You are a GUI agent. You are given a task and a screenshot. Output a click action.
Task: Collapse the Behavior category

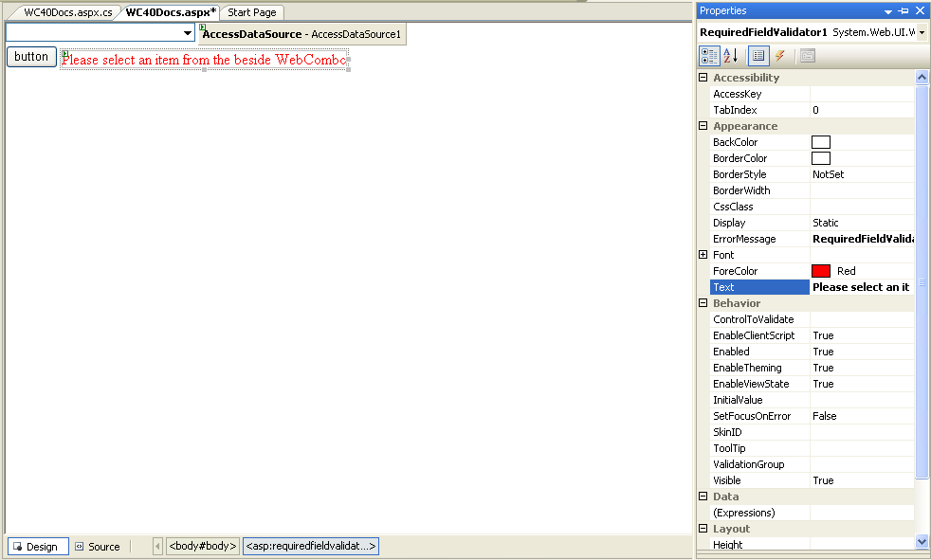703,303
